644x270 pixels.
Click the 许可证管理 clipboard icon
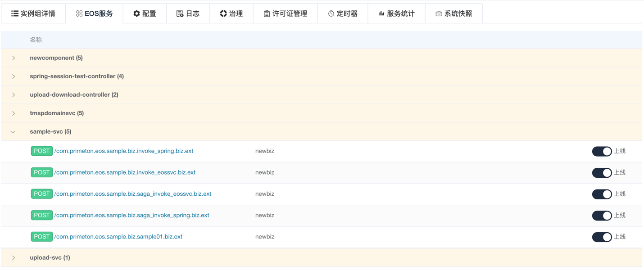267,13
